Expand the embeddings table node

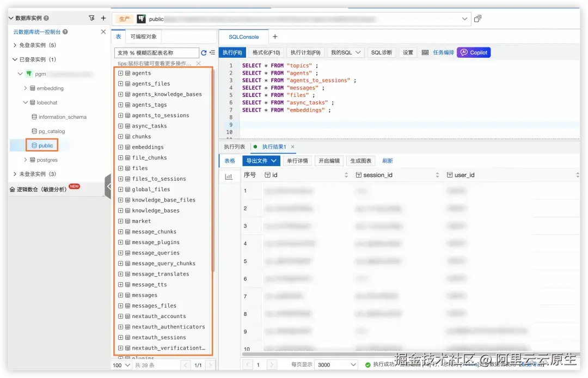pos(120,147)
